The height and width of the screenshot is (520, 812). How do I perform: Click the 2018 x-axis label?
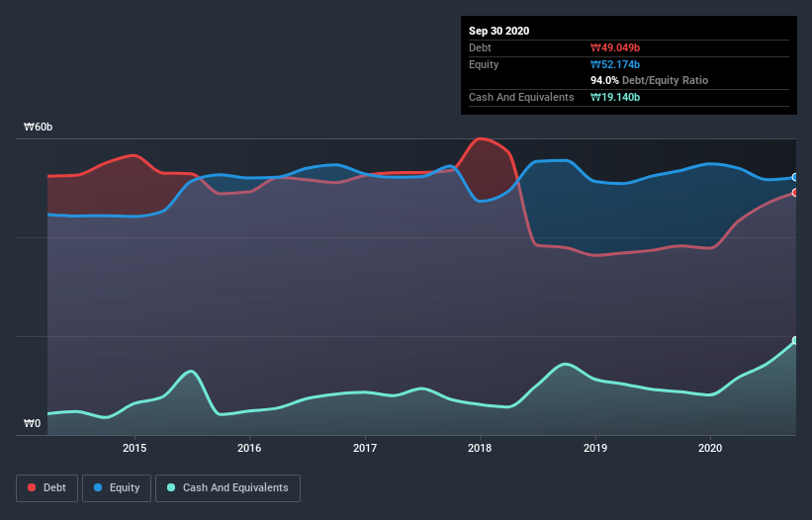[x=480, y=448]
